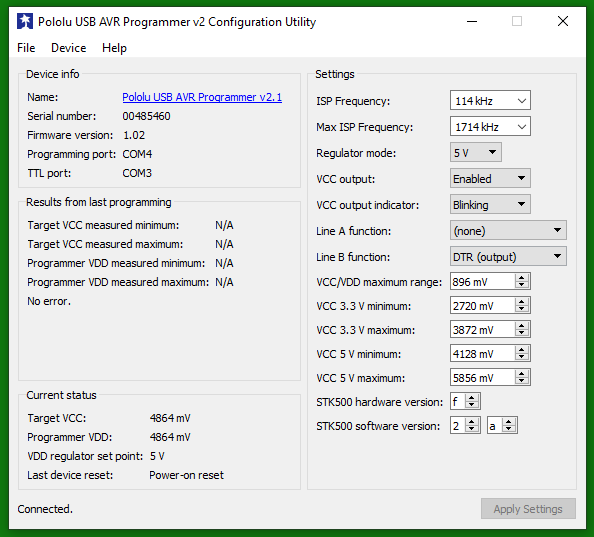Click the No error. message
594x537 pixels.
(49, 301)
